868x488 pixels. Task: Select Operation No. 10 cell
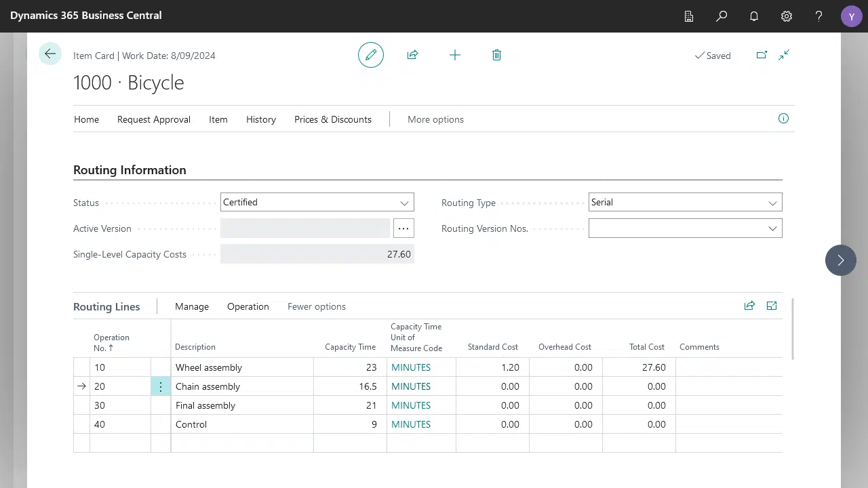click(120, 367)
